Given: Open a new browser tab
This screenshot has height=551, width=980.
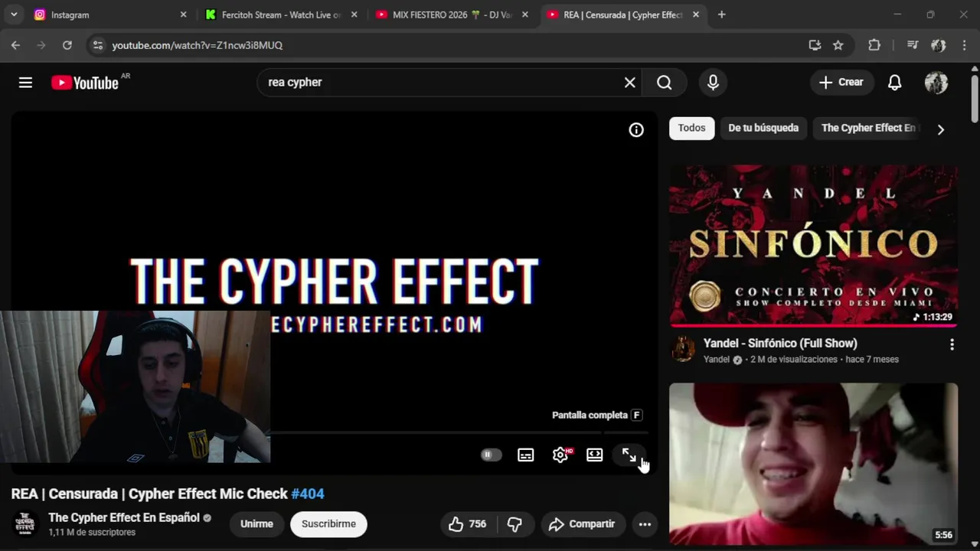Looking at the screenshot, I should point(721,15).
